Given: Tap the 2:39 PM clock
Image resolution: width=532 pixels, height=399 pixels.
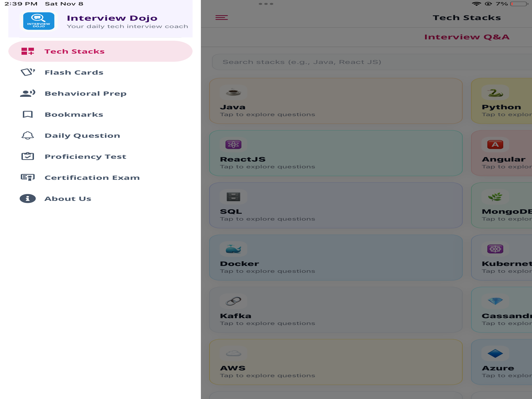Looking at the screenshot, I should coord(21,4).
